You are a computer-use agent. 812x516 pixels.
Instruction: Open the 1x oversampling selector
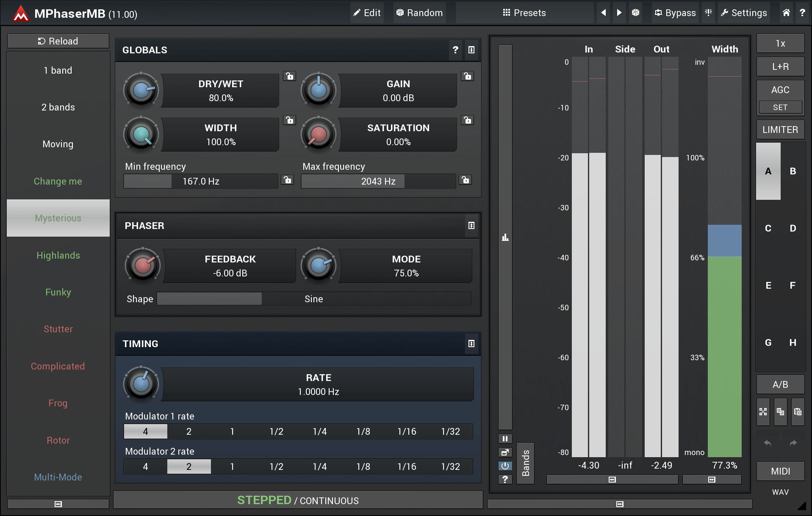click(780, 43)
